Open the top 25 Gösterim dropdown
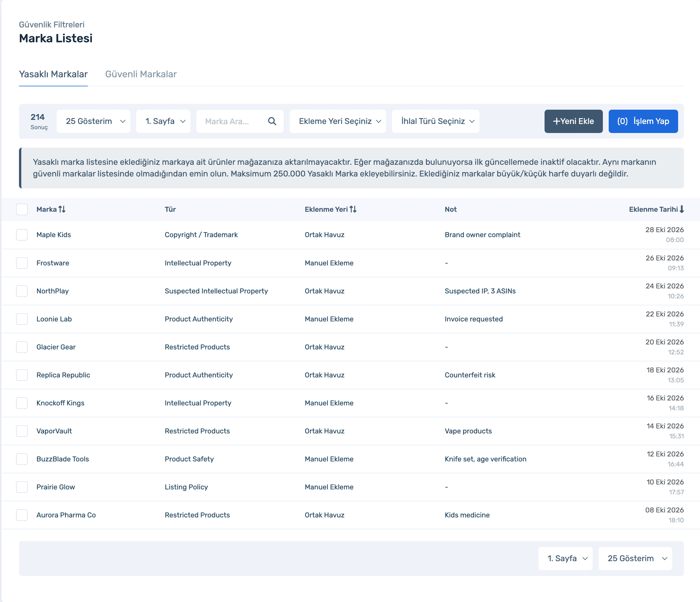The width and height of the screenshot is (700, 602). click(94, 121)
